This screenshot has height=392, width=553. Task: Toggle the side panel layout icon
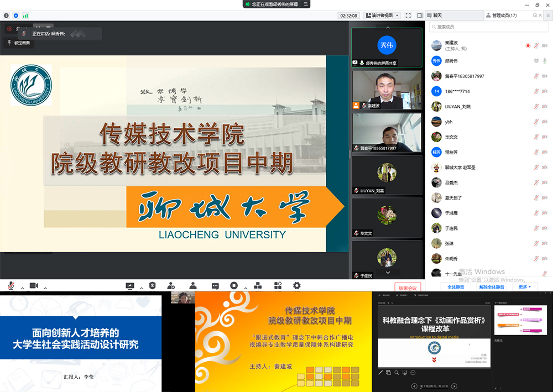pos(420,15)
